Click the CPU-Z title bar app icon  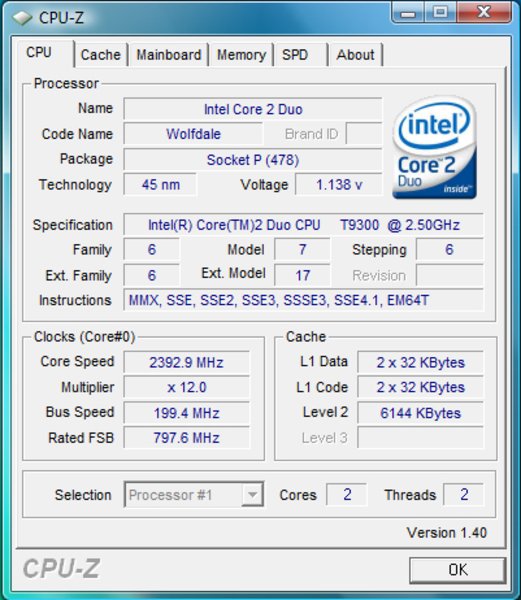[x=22, y=18]
